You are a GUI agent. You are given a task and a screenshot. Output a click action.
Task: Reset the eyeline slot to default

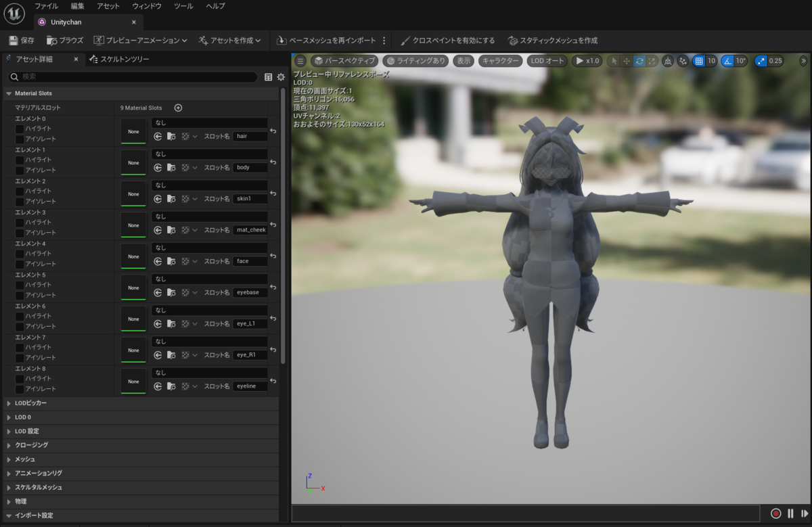tap(273, 381)
